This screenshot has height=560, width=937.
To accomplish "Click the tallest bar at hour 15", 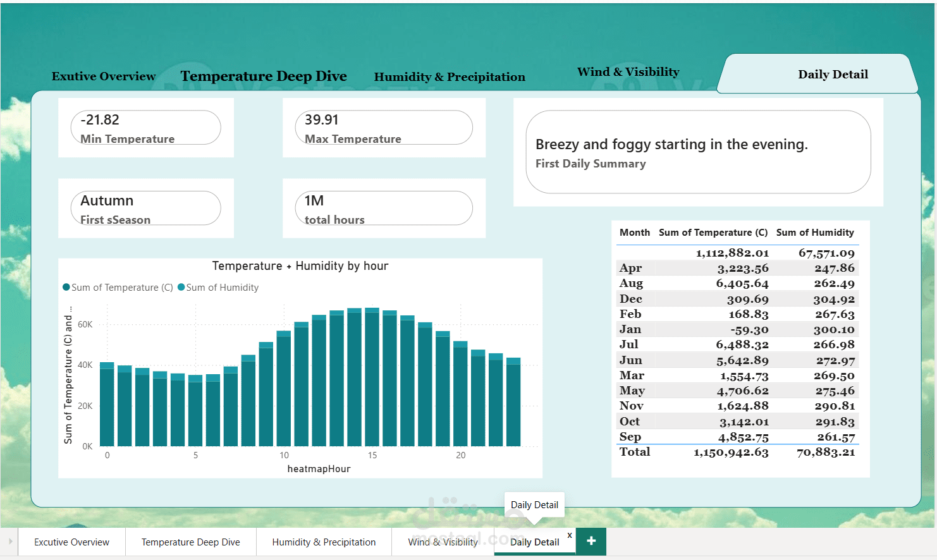I will (372, 377).
